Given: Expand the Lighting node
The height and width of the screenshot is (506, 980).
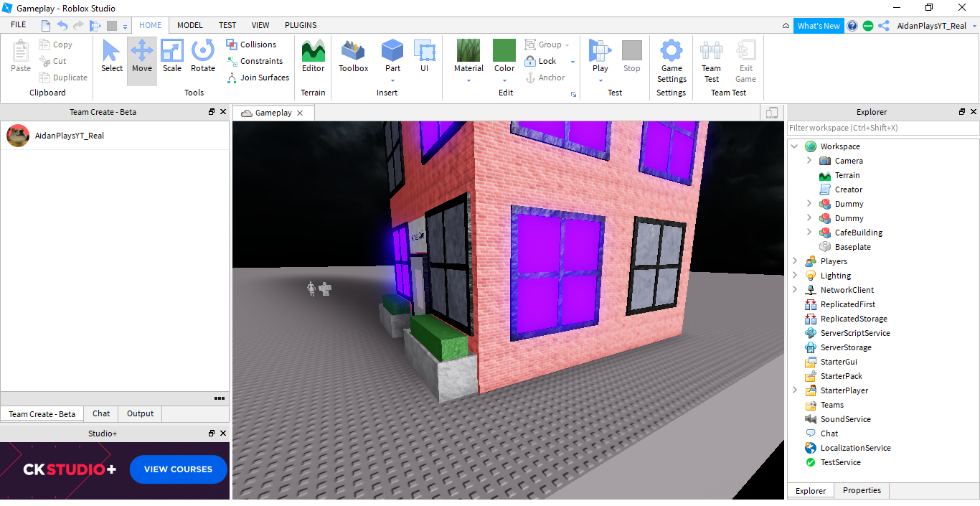Looking at the screenshot, I should click(794, 276).
